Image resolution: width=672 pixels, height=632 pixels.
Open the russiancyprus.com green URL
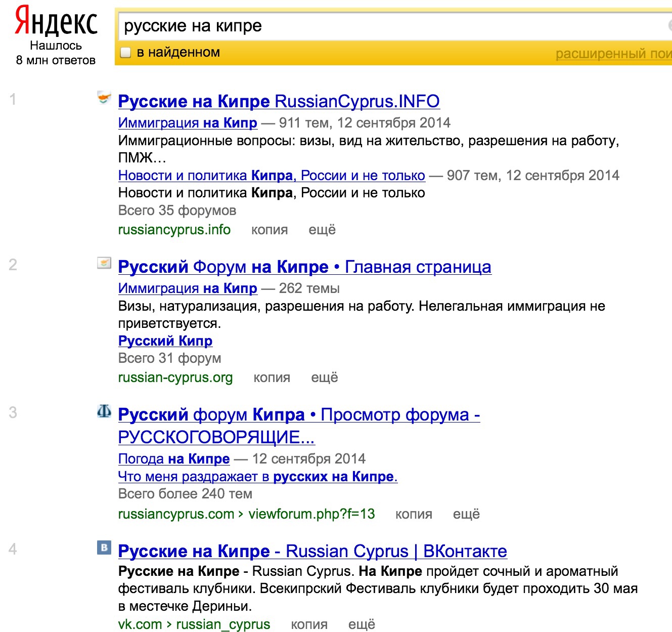click(x=176, y=514)
